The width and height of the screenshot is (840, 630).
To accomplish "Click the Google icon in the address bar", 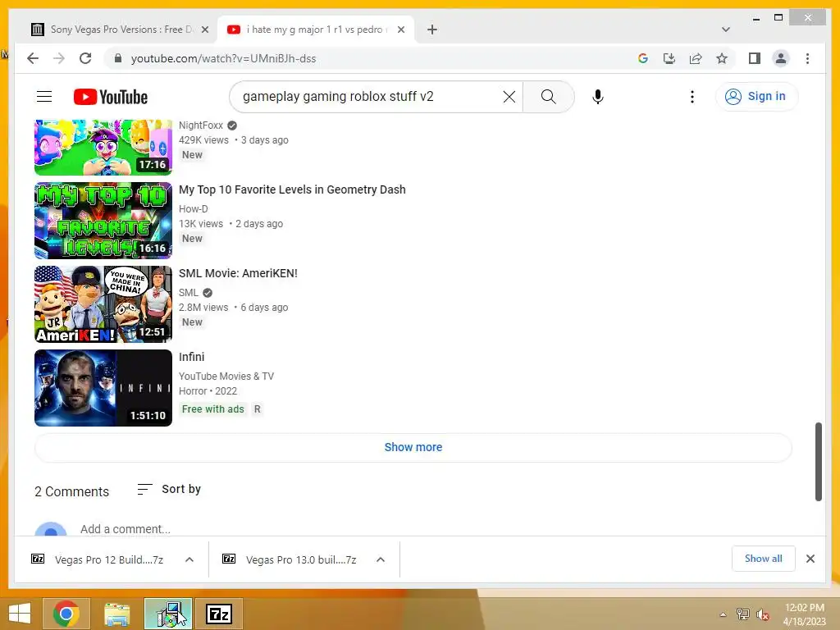I will (643, 58).
